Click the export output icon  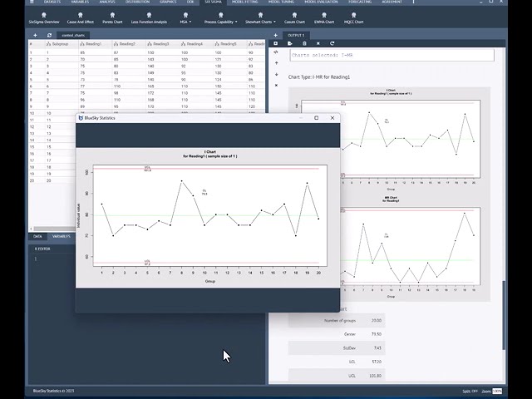pyautogui.click(x=290, y=43)
